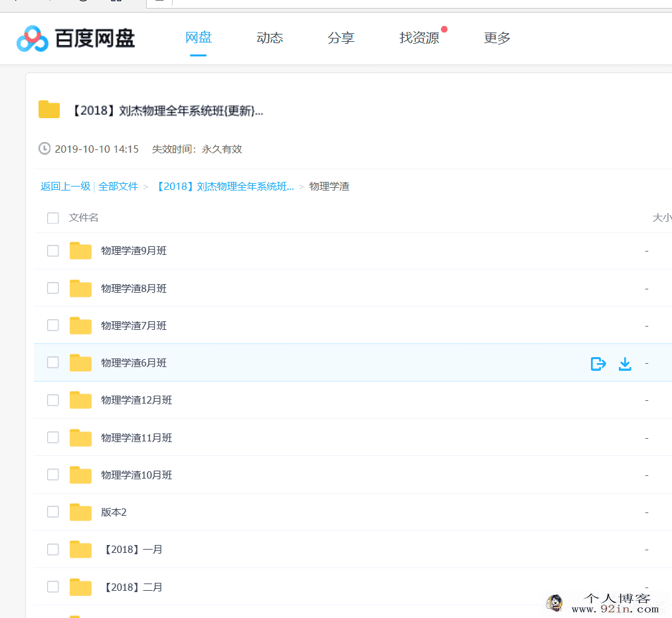672x618 pixels.
Task: Click folder icon of 物理学渣11月班
Action: click(x=80, y=437)
